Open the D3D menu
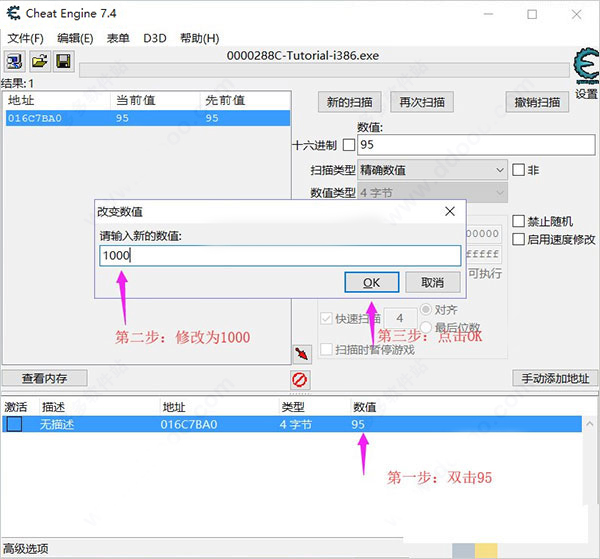 tap(155, 38)
